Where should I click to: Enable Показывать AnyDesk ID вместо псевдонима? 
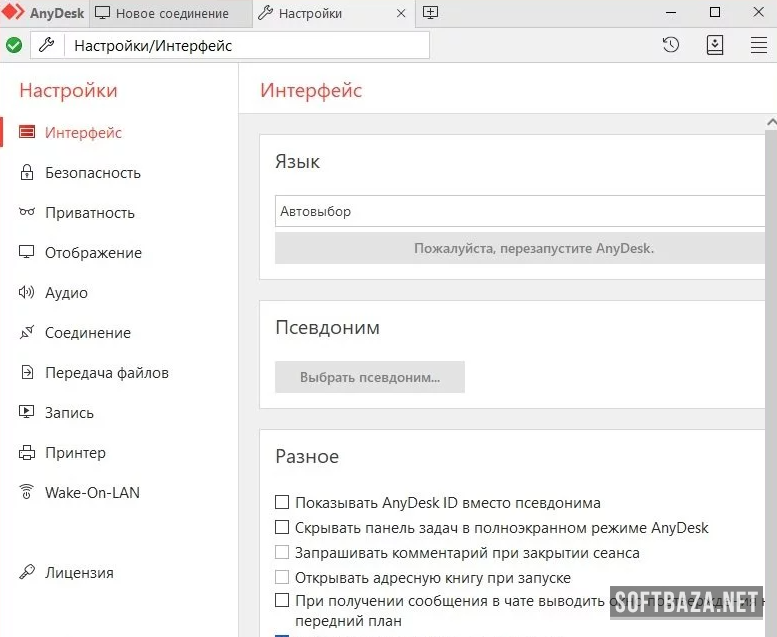[282, 503]
